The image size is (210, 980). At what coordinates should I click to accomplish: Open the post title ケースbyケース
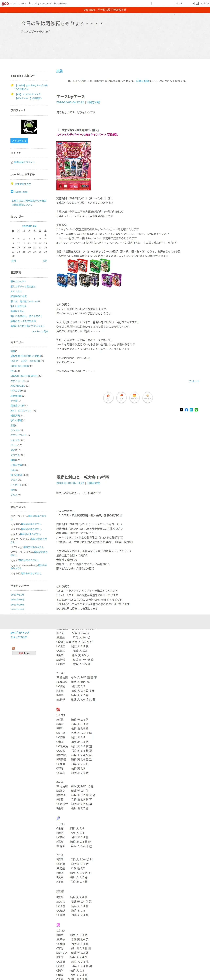pyautogui.click(x=70, y=97)
